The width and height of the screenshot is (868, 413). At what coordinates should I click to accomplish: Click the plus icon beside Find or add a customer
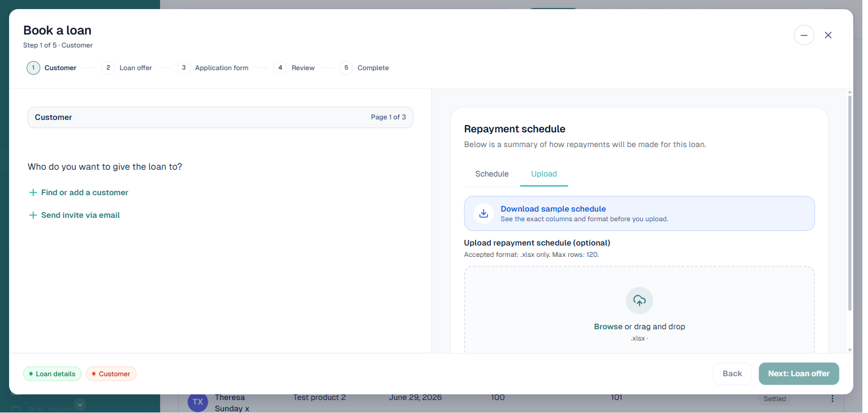tap(33, 193)
